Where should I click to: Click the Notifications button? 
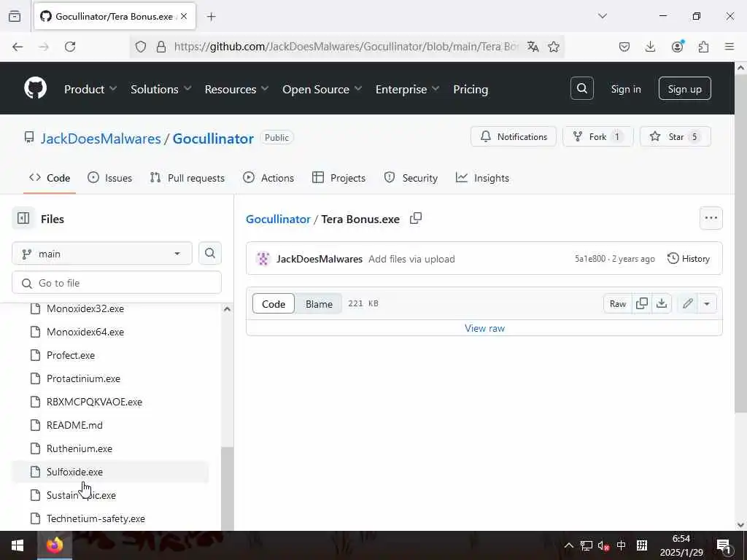pos(514,136)
